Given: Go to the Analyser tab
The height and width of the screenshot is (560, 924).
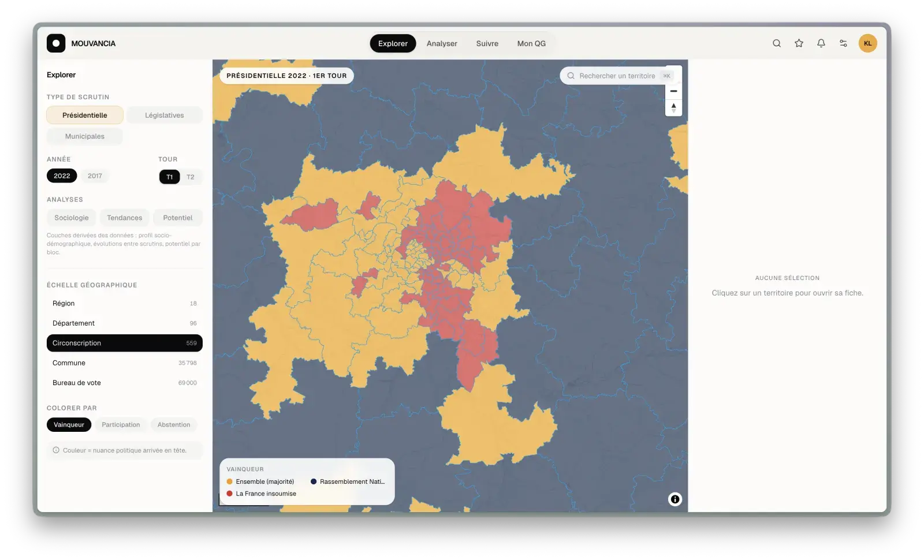Looking at the screenshot, I should [x=442, y=43].
